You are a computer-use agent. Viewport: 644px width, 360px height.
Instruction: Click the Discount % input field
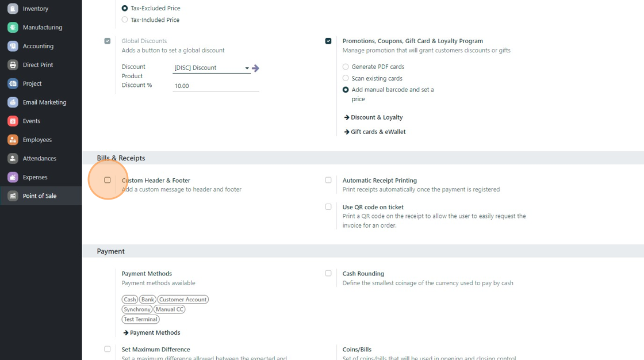coord(215,86)
